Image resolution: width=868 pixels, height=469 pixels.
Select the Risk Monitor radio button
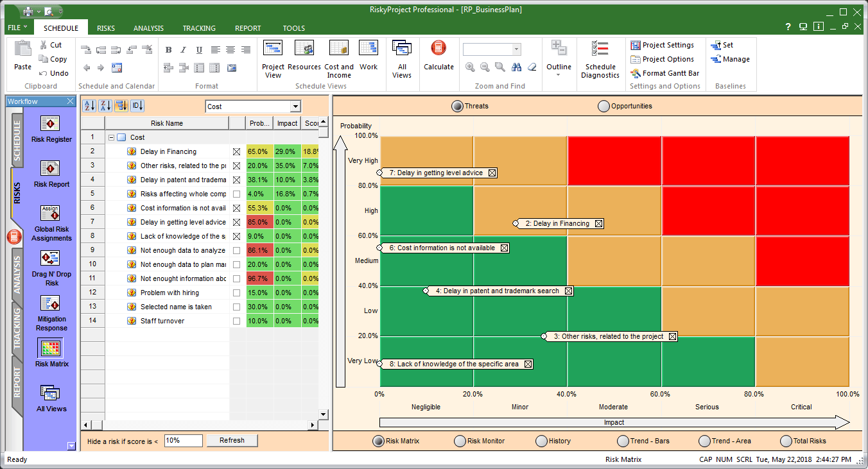click(460, 441)
